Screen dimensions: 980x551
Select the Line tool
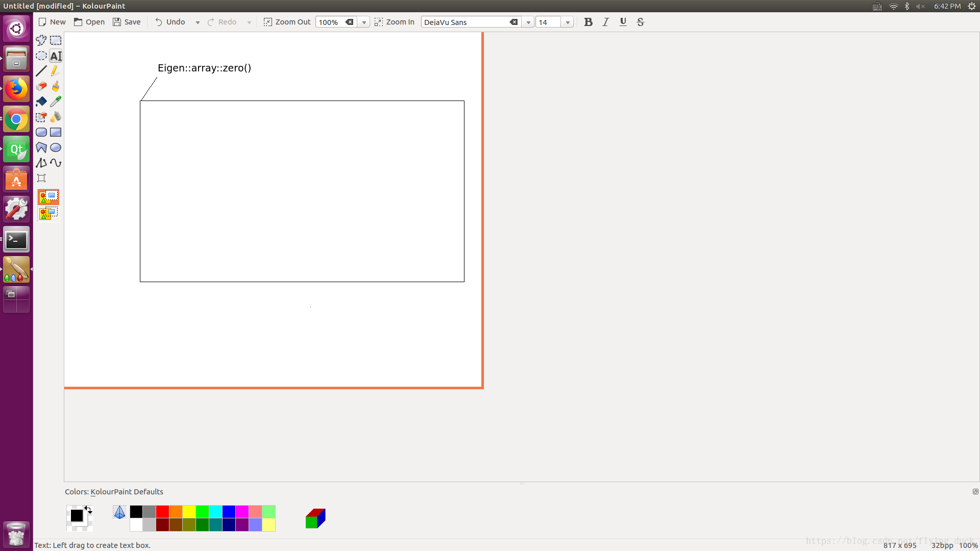[41, 71]
